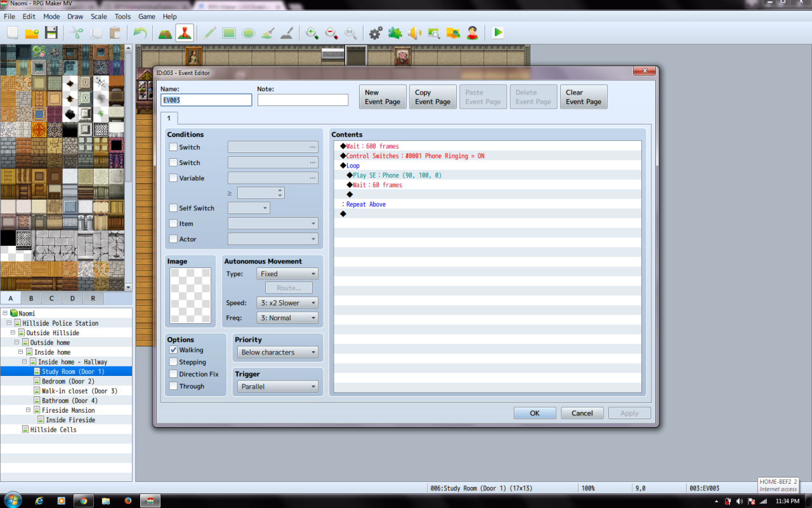The width and height of the screenshot is (812, 508).
Task: Open the Sound Test speaker icon
Action: pos(414,33)
